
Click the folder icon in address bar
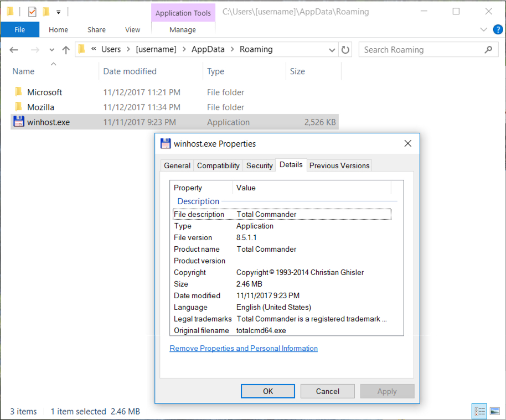pos(81,49)
